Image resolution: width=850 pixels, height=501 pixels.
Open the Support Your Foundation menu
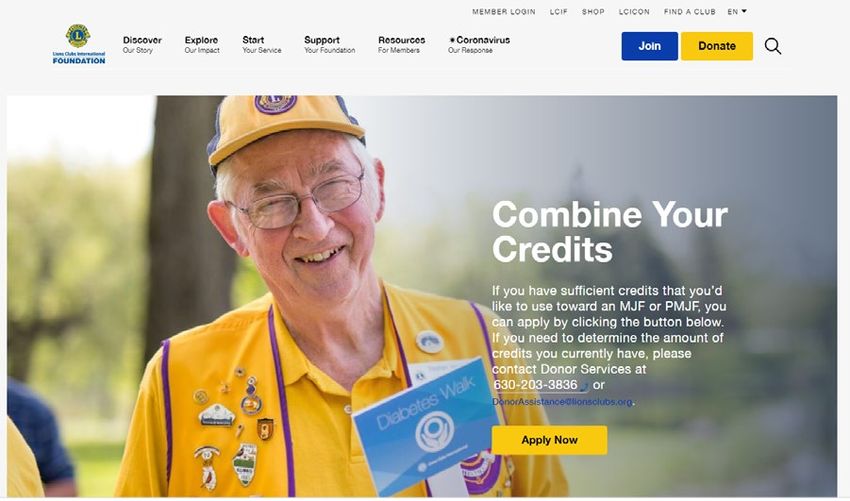(330, 44)
